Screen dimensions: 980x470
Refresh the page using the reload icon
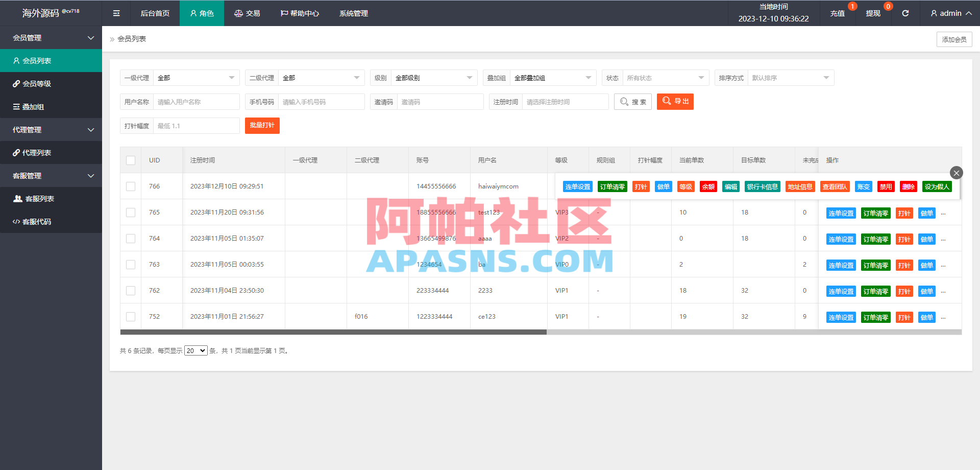pyautogui.click(x=905, y=13)
